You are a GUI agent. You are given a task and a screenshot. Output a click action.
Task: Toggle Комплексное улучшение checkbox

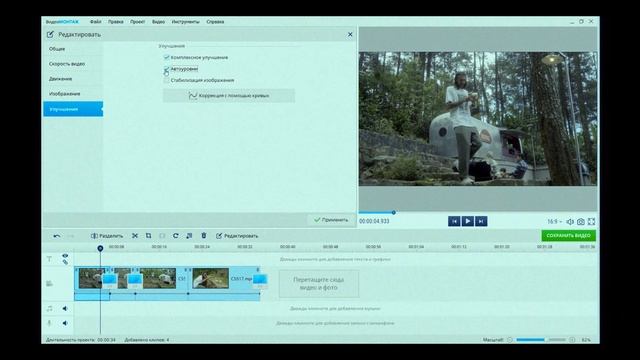point(166,58)
